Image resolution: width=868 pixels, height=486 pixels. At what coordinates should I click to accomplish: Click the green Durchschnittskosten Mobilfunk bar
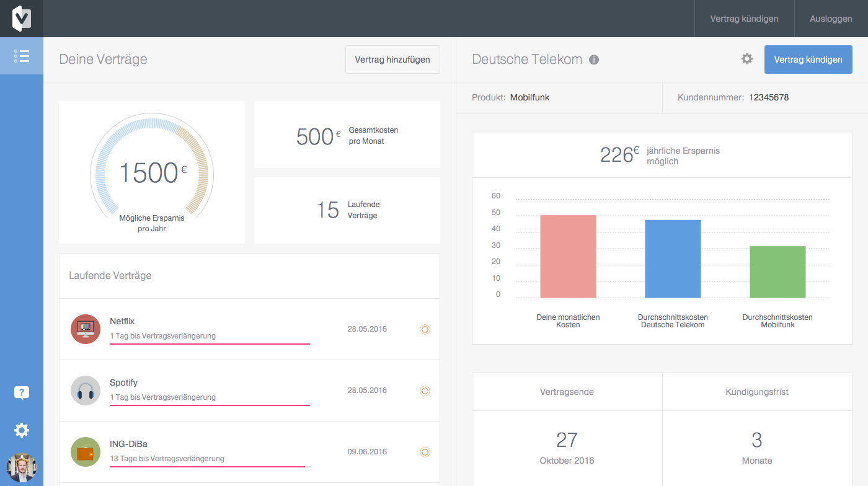(x=777, y=272)
